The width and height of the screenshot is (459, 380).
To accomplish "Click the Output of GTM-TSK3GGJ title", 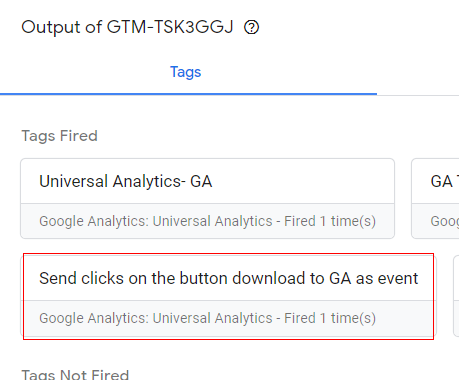I will (127, 27).
